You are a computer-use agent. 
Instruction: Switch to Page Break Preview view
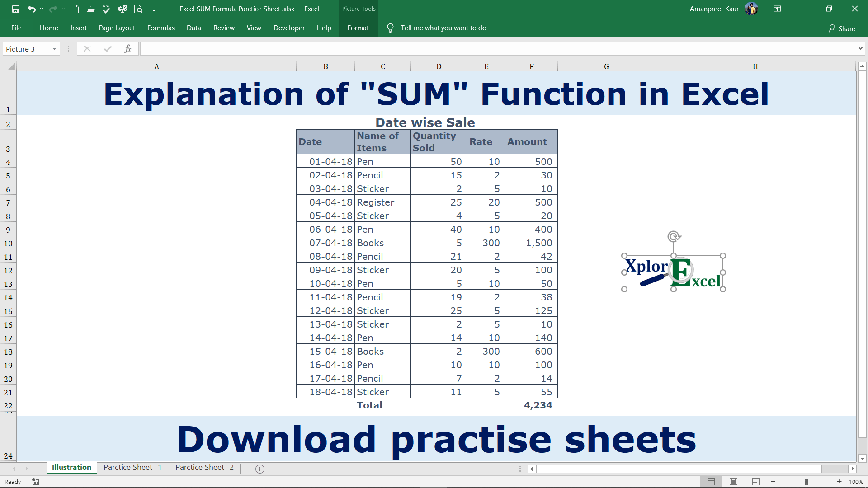pyautogui.click(x=756, y=482)
